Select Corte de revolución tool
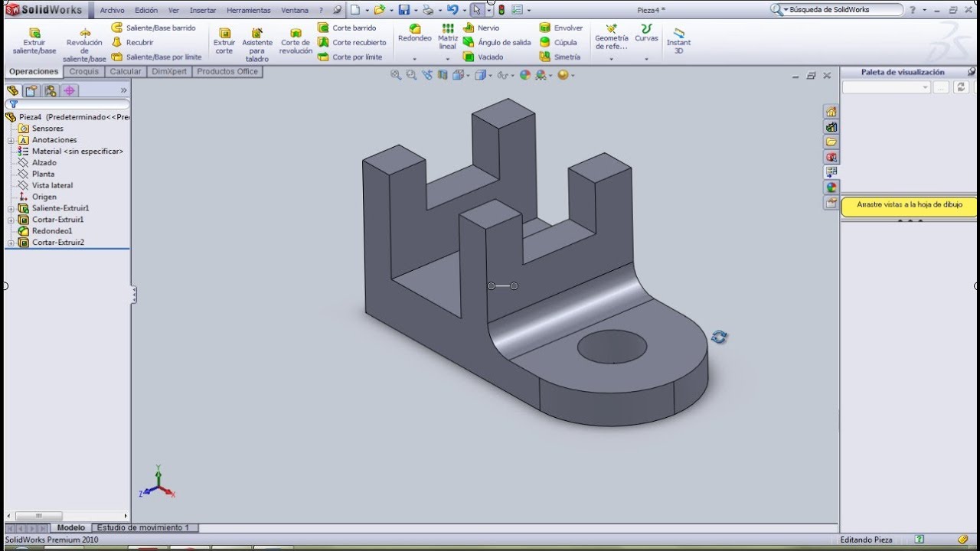Image resolution: width=980 pixels, height=551 pixels. [296, 41]
